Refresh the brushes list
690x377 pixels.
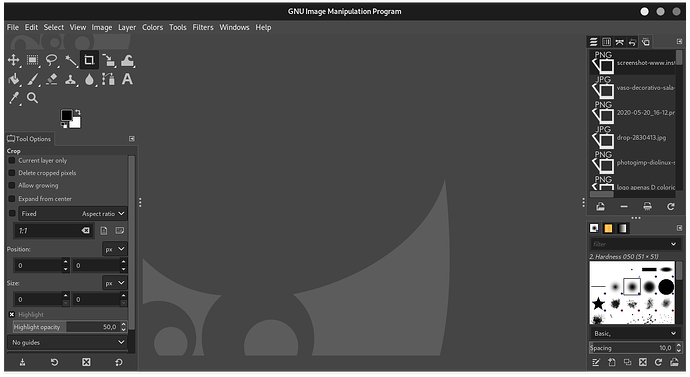658,362
